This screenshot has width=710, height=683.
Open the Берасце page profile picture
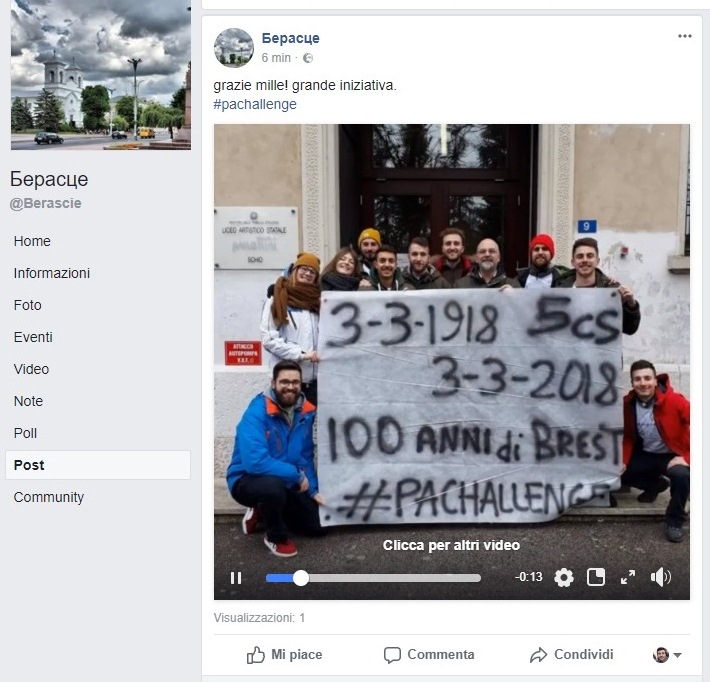pyautogui.click(x=234, y=48)
